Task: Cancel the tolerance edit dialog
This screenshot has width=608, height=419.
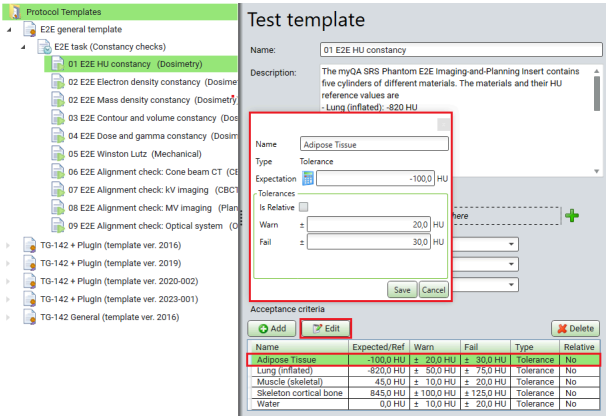Action: coord(432,289)
